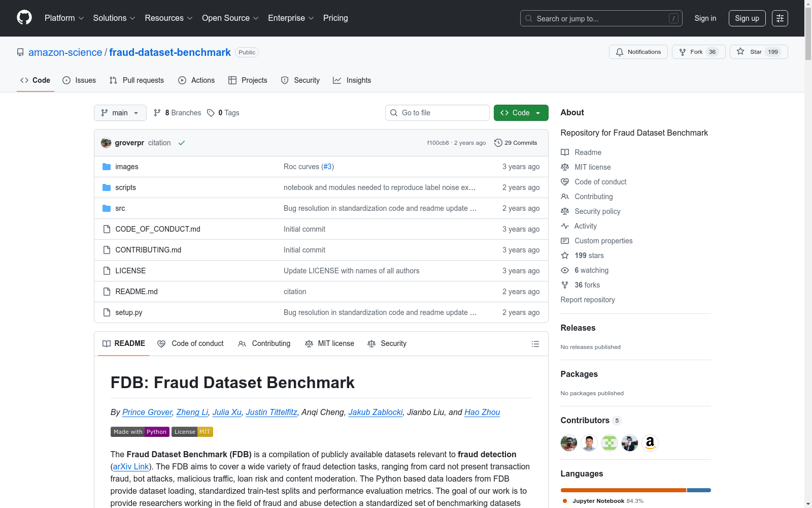Expand the Enterprise menu
The width and height of the screenshot is (812, 508).
291,18
